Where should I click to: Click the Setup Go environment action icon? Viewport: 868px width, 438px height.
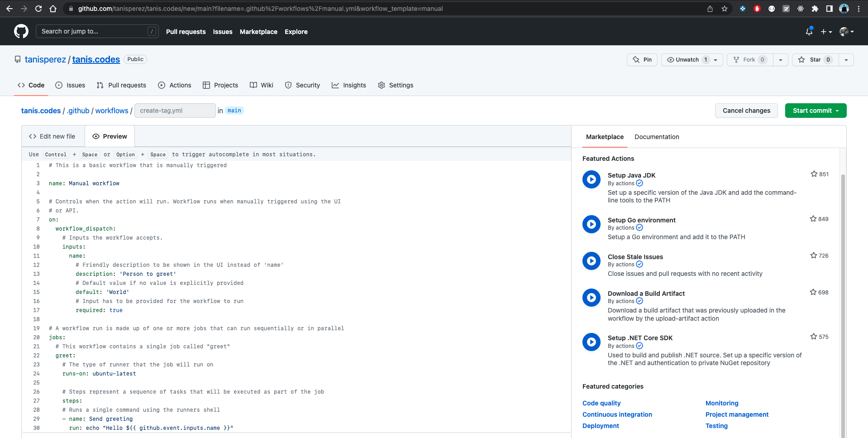(x=591, y=224)
